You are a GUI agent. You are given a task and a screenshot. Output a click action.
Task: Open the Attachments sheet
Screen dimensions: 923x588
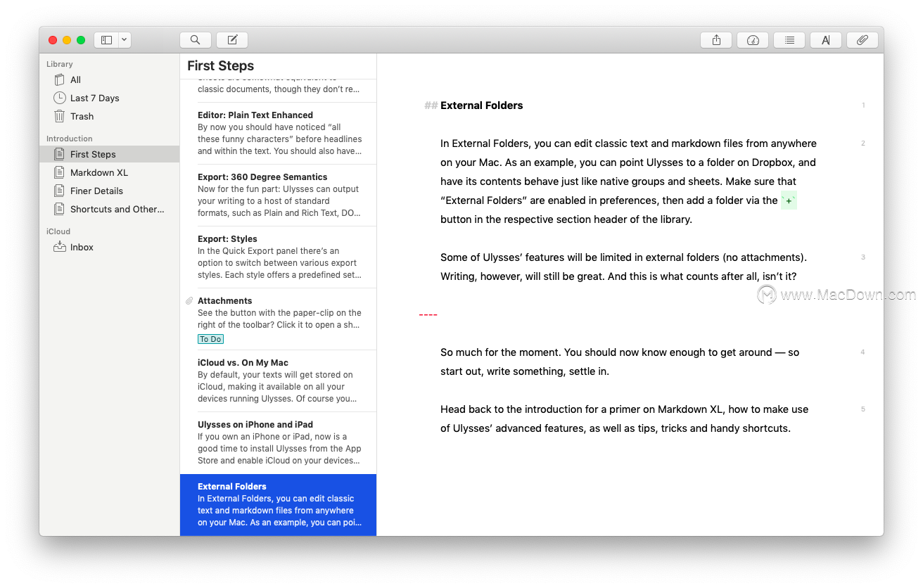(278, 319)
